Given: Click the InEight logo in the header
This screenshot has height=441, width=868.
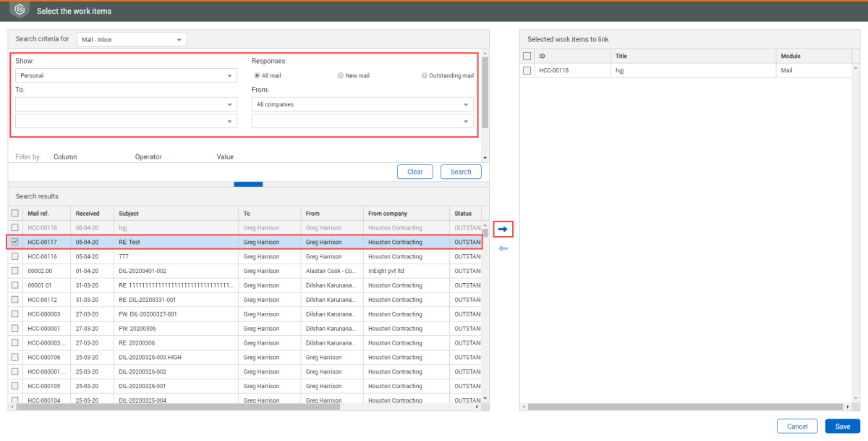Looking at the screenshot, I should coord(20,11).
